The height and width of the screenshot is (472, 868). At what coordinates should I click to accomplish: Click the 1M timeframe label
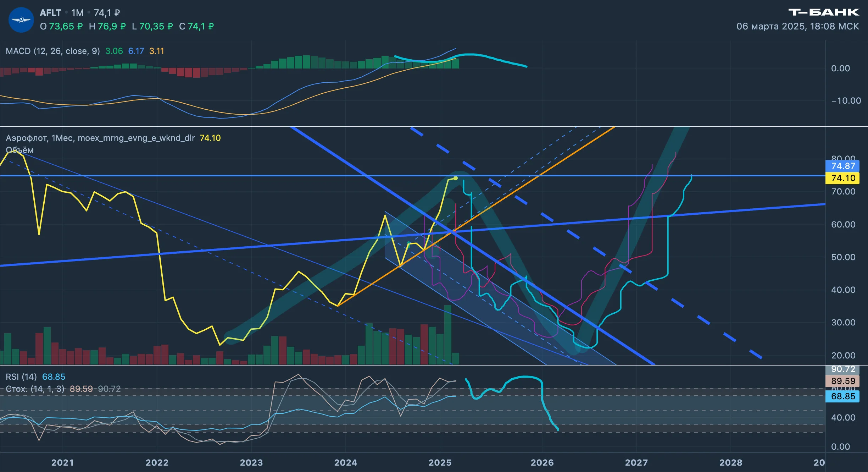77,13
